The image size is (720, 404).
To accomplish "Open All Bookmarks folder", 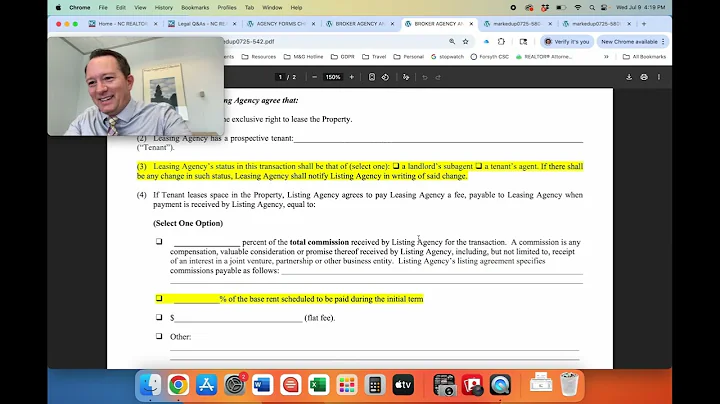I will 644,56.
